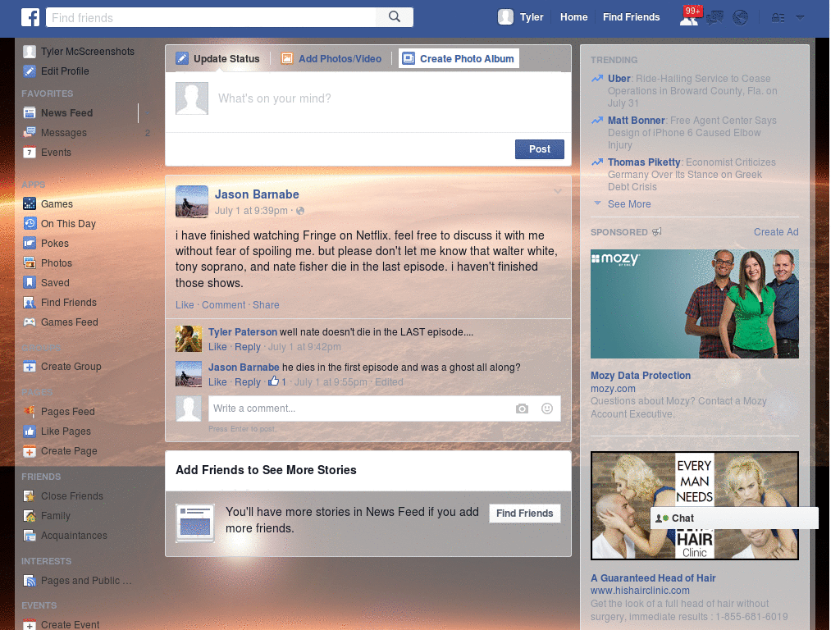
Task: Click Comment under Jason's post
Action: tap(223, 305)
